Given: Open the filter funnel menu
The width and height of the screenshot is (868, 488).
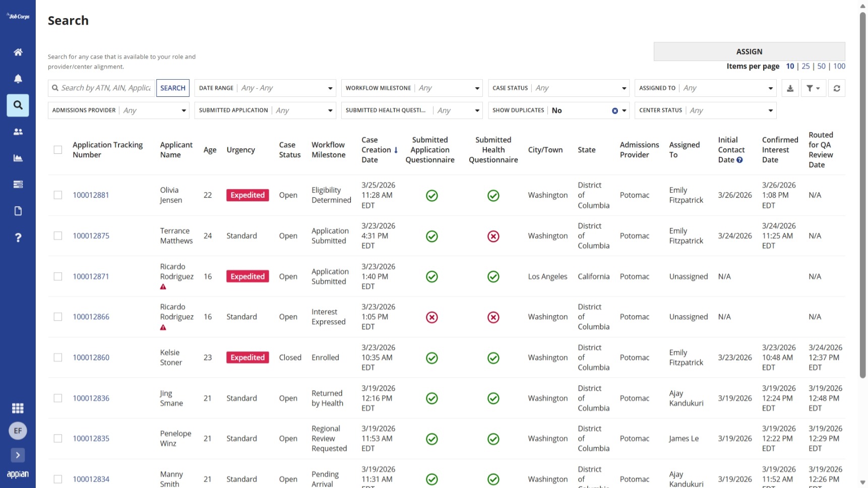Looking at the screenshot, I should [x=813, y=88].
